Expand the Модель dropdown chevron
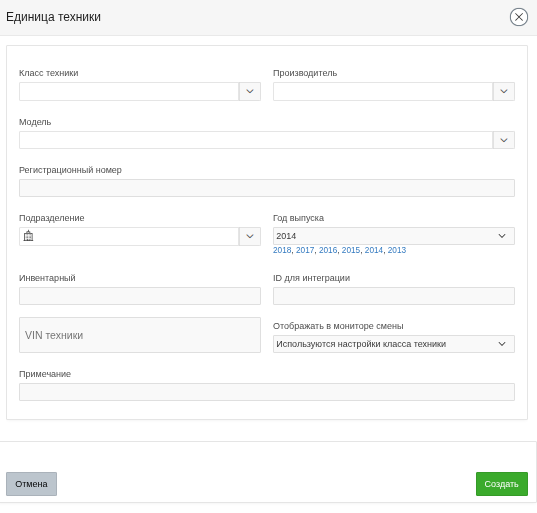 click(x=503, y=140)
